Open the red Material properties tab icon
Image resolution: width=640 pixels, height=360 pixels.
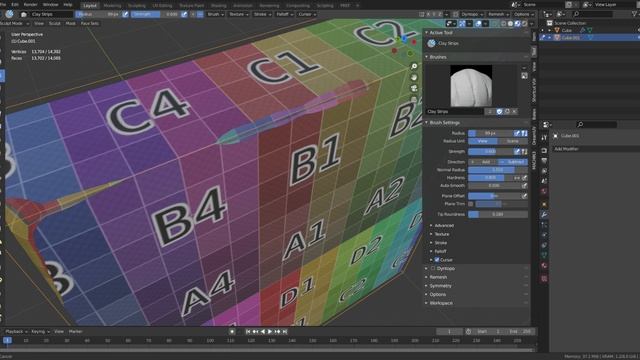(544, 266)
